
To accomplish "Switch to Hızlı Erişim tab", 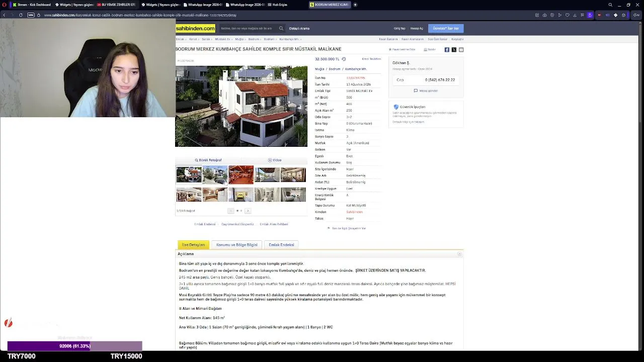I will (277, 5).
